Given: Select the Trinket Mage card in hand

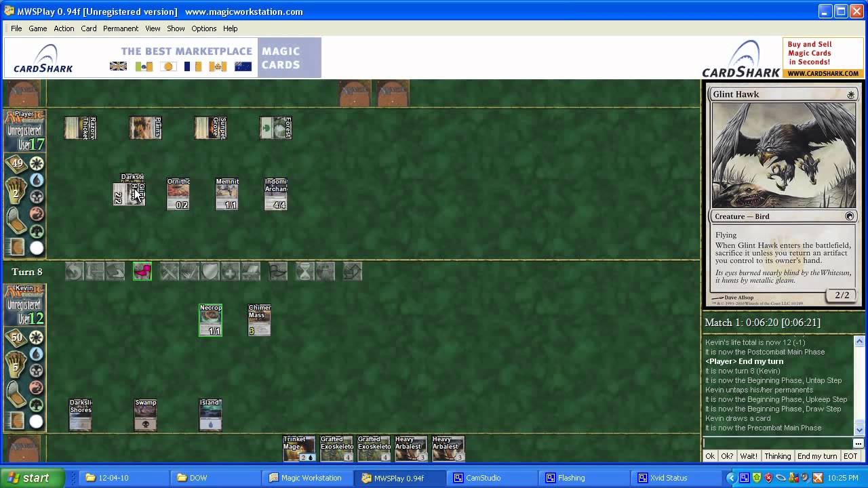Looking at the screenshot, I should (x=299, y=449).
